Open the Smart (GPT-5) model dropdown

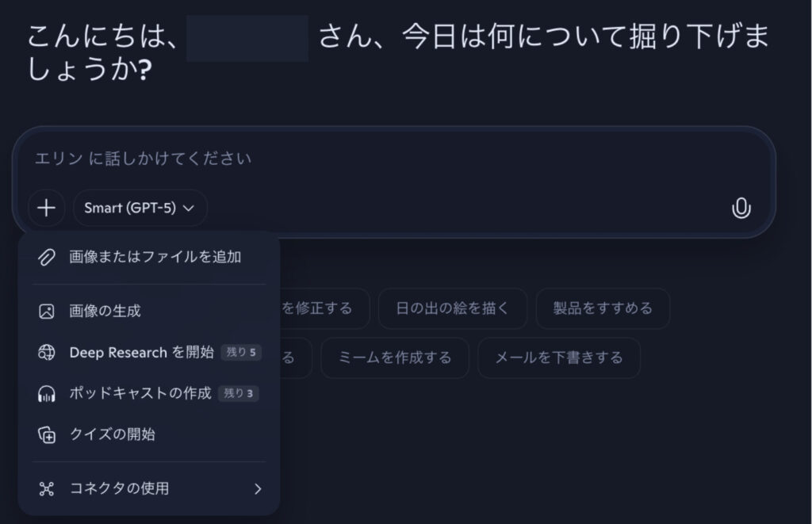coord(140,208)
